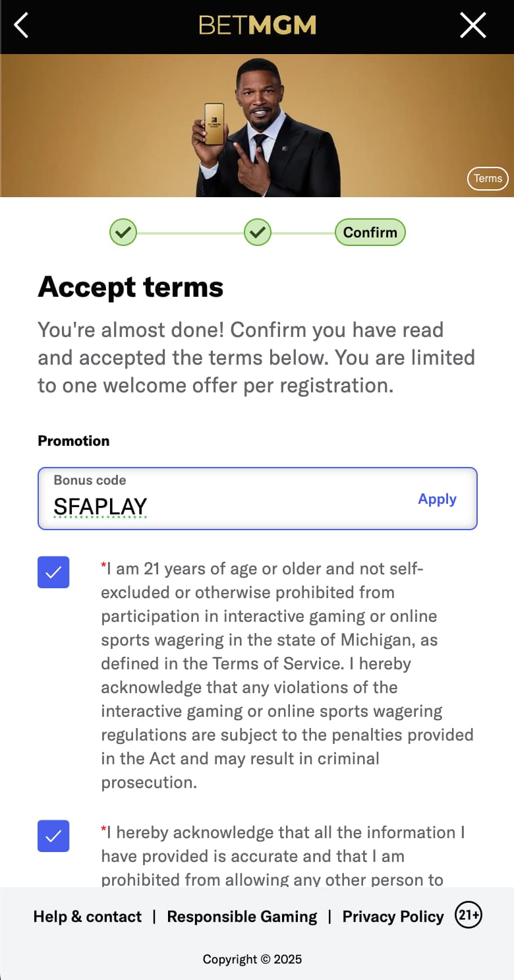Image resolution: width=514 pixels, height=980 pixels.
Task: Open Responsible Gaming link
Action: pyautogui.click(x=242, y=917)
